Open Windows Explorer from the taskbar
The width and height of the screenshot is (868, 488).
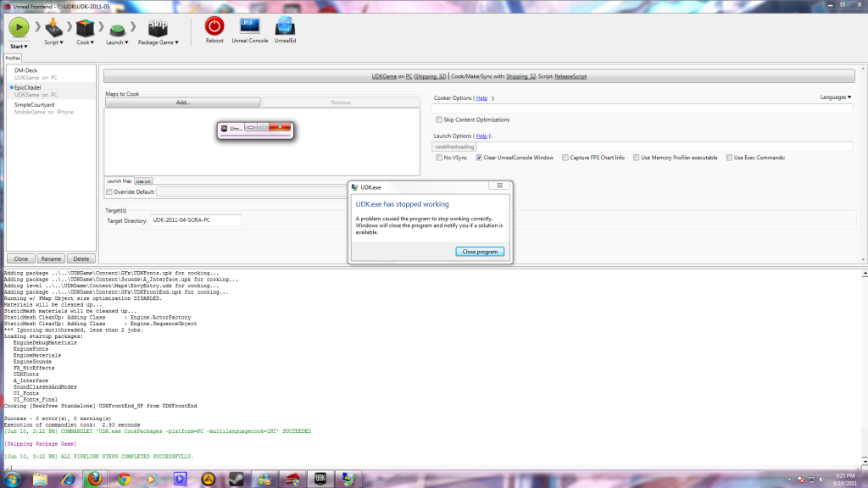40,480
